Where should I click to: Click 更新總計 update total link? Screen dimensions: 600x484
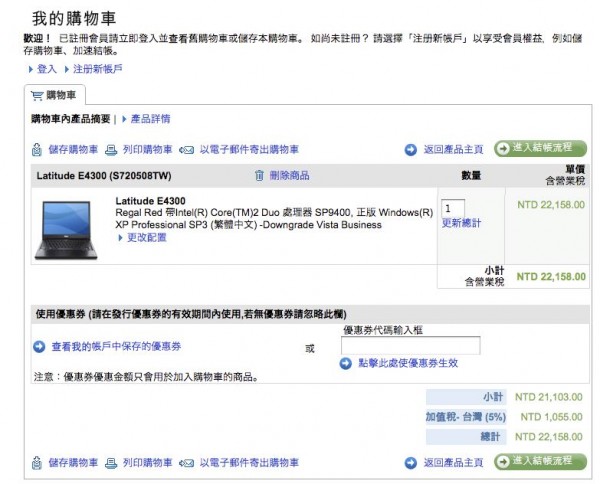click(x=461, y=223)
